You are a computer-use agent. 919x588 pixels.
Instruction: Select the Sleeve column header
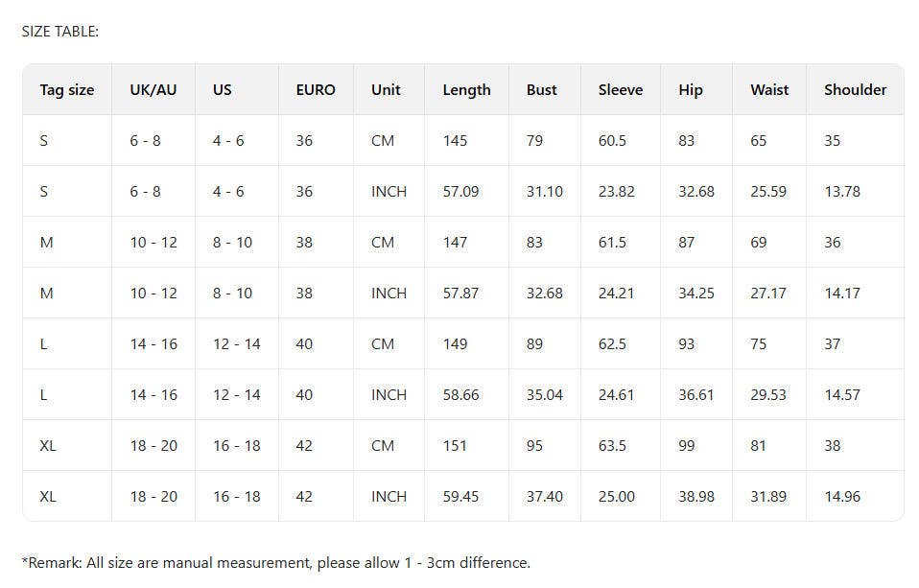(621, 90)
